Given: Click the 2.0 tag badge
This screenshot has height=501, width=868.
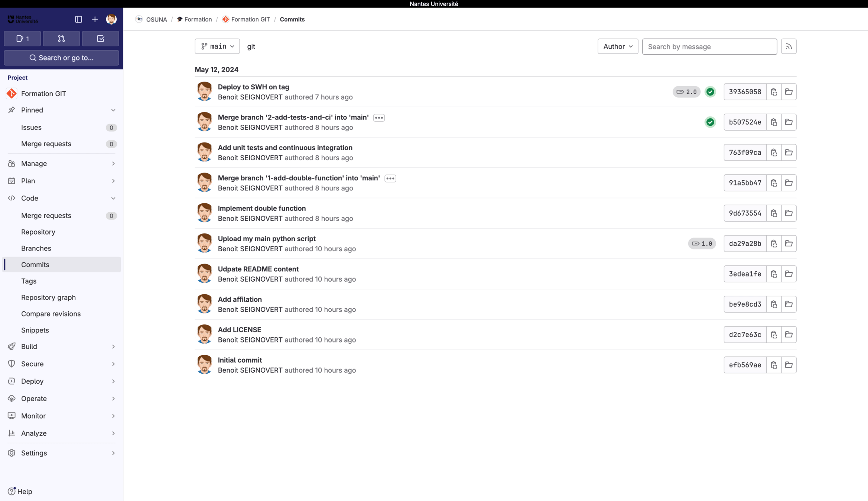Looking at the screenshot, I should point(686,92).
